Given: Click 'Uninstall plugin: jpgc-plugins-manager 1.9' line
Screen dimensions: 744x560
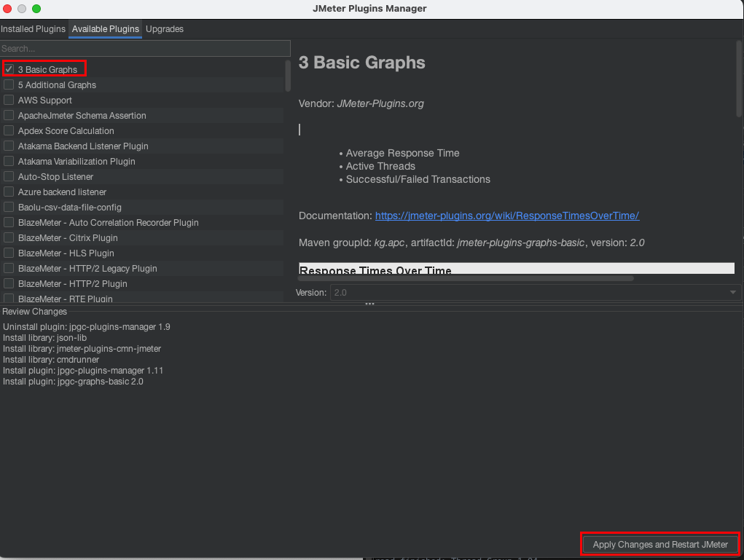Looking at the screenshot, I should coord(87,327).
